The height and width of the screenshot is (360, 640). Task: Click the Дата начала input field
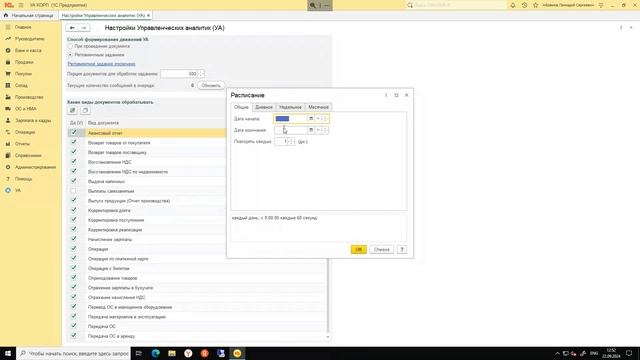[x=290, y=119]
